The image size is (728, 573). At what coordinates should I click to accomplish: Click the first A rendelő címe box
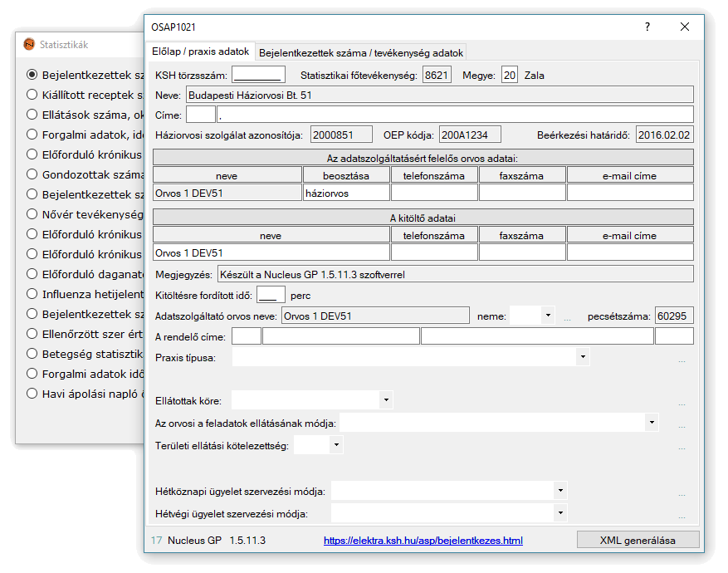[x=246, y=336]
